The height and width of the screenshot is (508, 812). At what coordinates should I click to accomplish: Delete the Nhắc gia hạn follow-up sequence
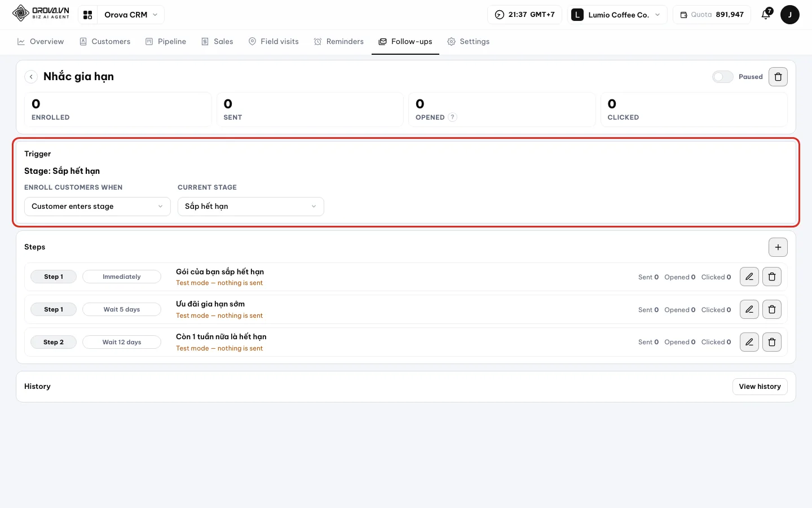[x=778, y=77]
